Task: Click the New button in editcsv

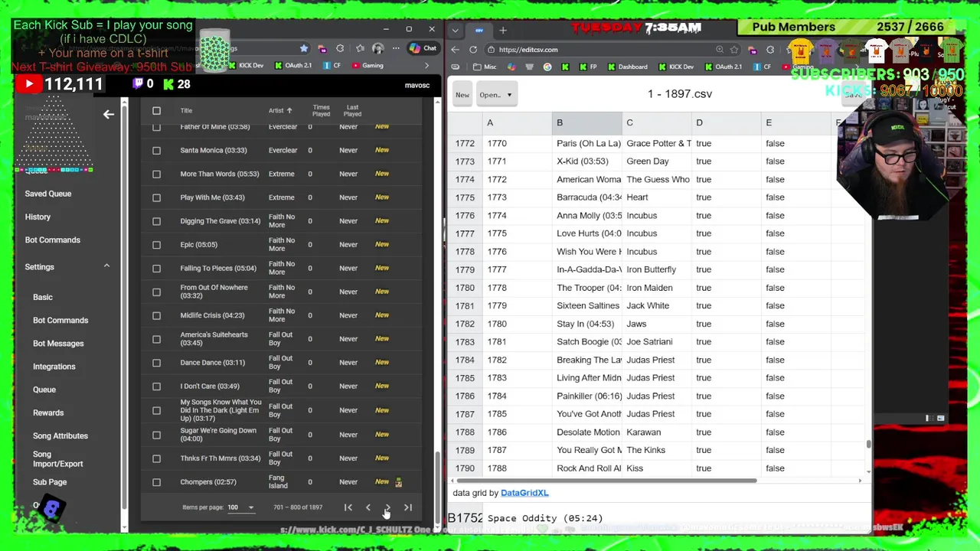Action: click(462, 95)
